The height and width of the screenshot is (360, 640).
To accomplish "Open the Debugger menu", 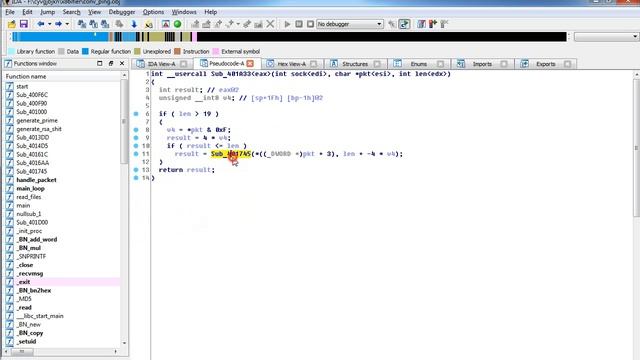I will [x=122, y=12].
